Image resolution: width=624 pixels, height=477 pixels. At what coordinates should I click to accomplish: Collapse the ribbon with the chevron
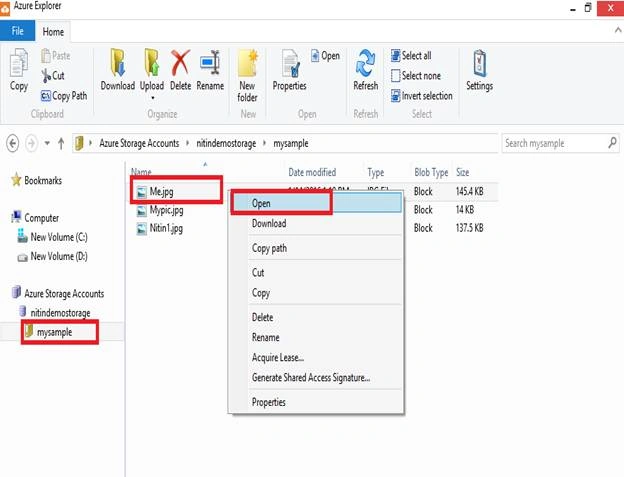coord(618,30)
